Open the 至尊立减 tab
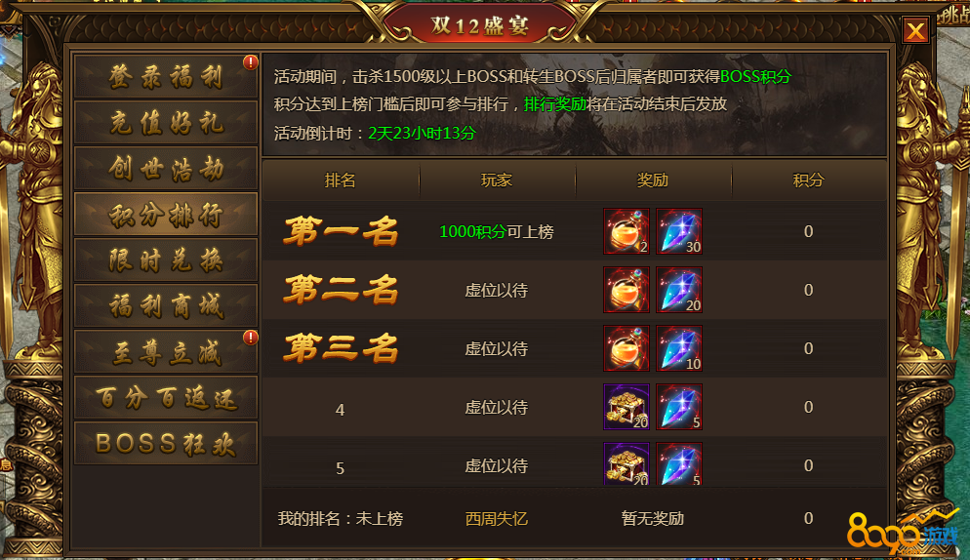The image size is (970, 560). tap(166, 351)
